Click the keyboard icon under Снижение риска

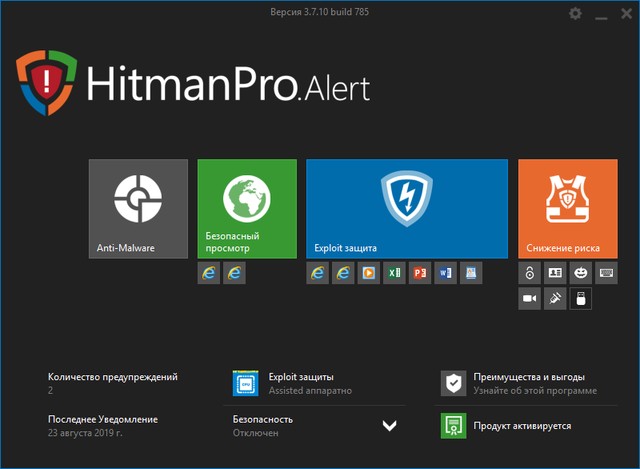(x=606, y=272)
